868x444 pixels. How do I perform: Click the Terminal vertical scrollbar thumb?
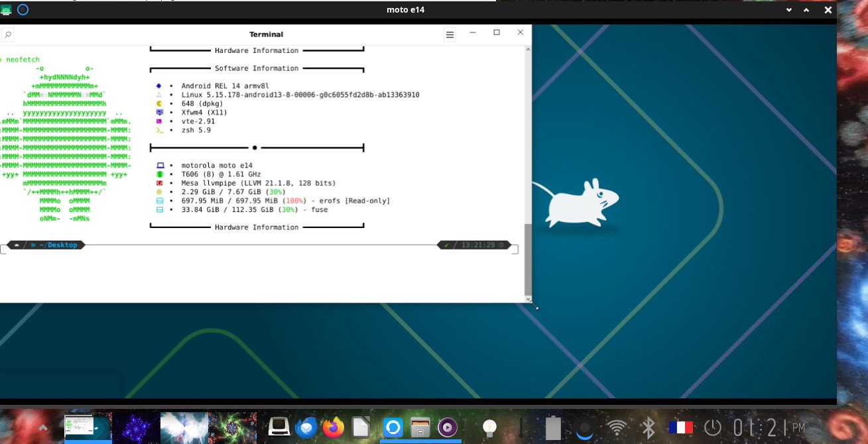(528, 260)
